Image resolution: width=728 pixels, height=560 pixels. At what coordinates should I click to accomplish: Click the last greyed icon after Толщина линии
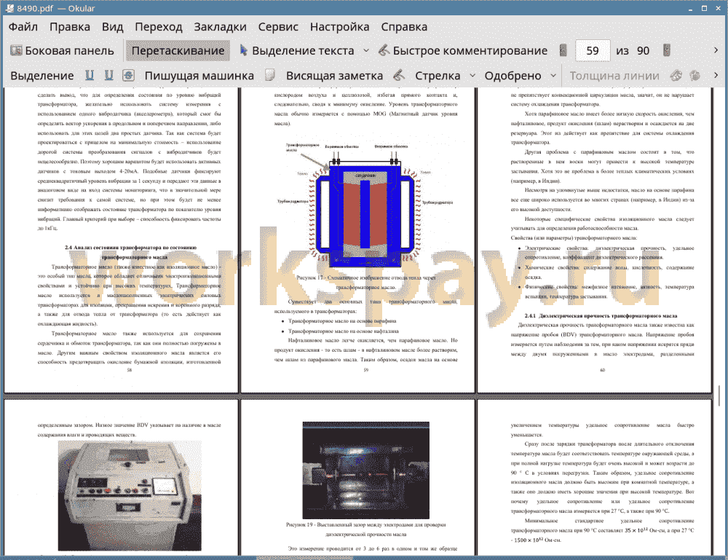(x=695, y=75)
